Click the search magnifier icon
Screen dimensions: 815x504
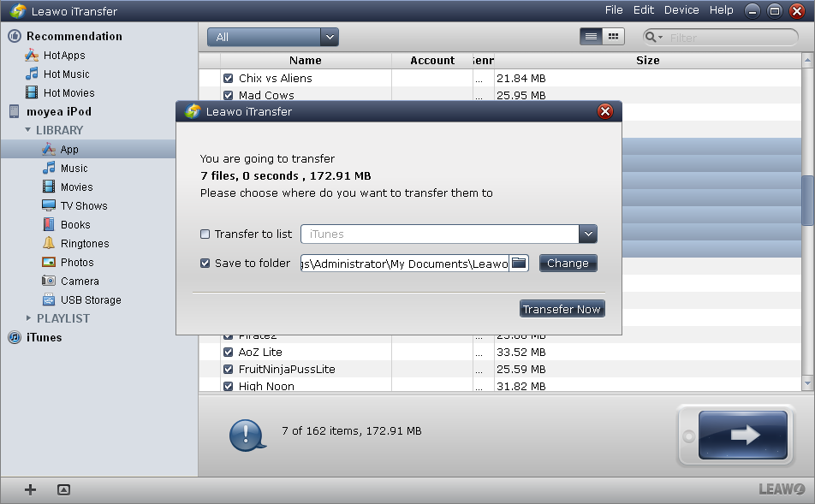(650, 37)
